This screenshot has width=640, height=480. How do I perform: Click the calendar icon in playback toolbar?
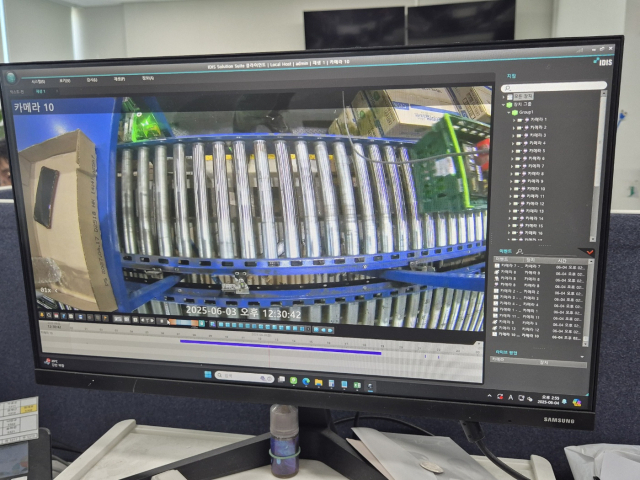click(56, 316)
